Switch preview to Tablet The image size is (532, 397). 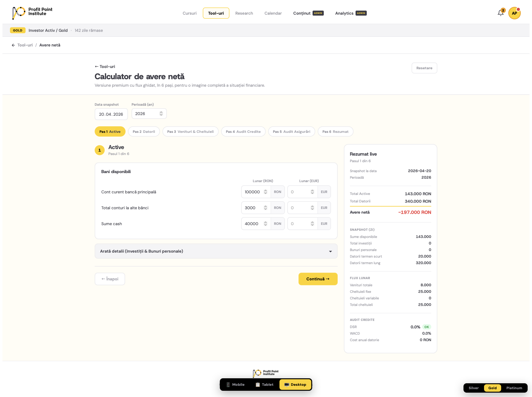coord(265,385)
